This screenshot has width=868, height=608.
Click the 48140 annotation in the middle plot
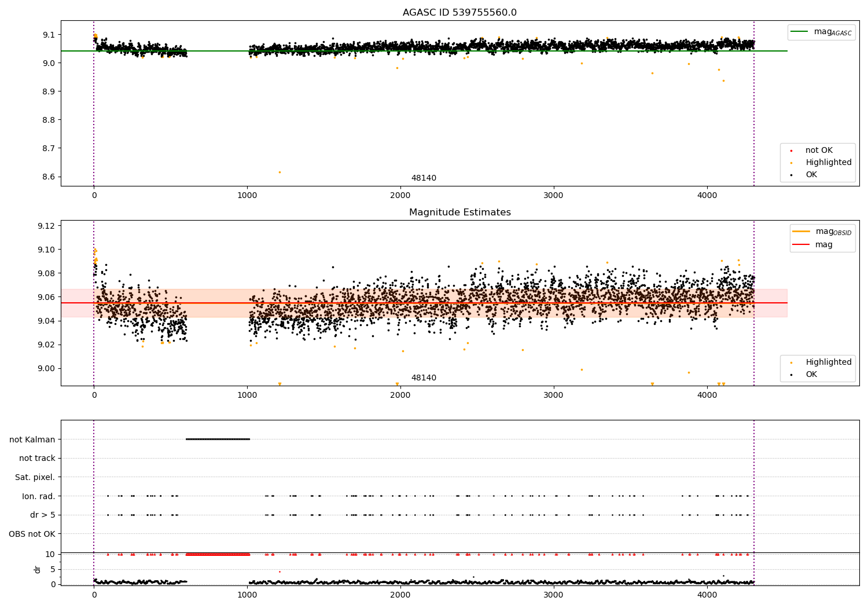(x=424, y=378)
